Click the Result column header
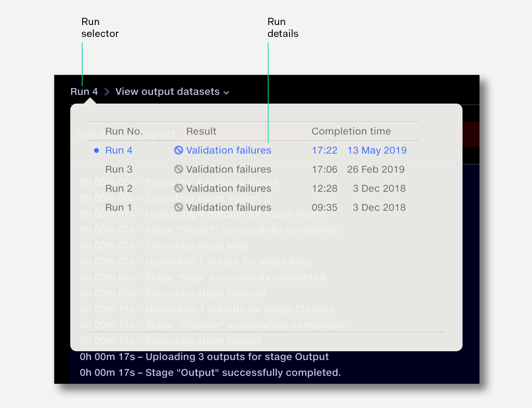The image size is (532, 408). pos(201,131)
